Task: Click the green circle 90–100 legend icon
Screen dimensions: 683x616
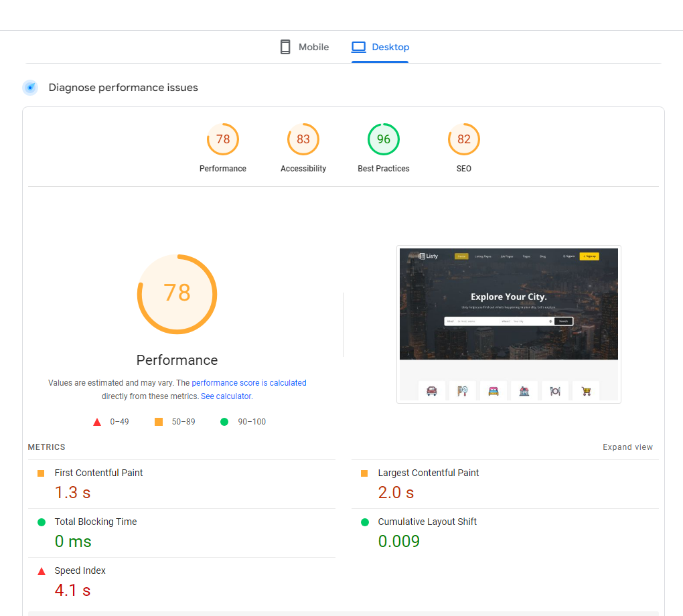Action: (x=224, y=422)
